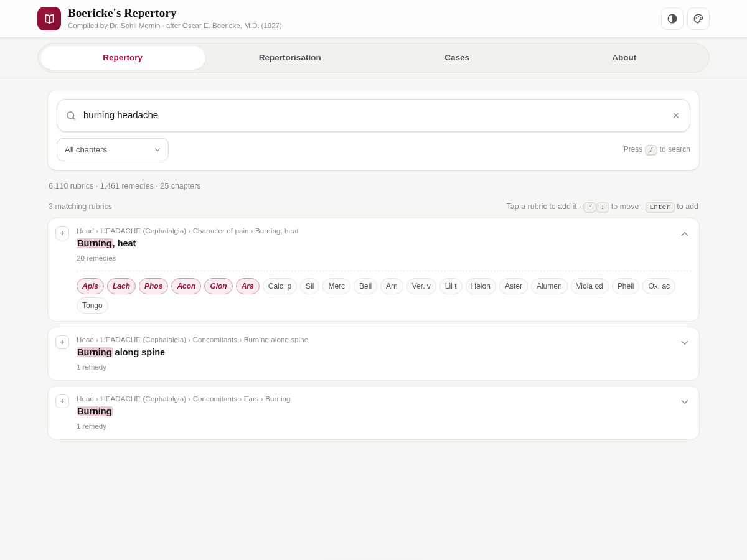Open the Repertorisation tab
747x560 pixels.
coord(290,58)
